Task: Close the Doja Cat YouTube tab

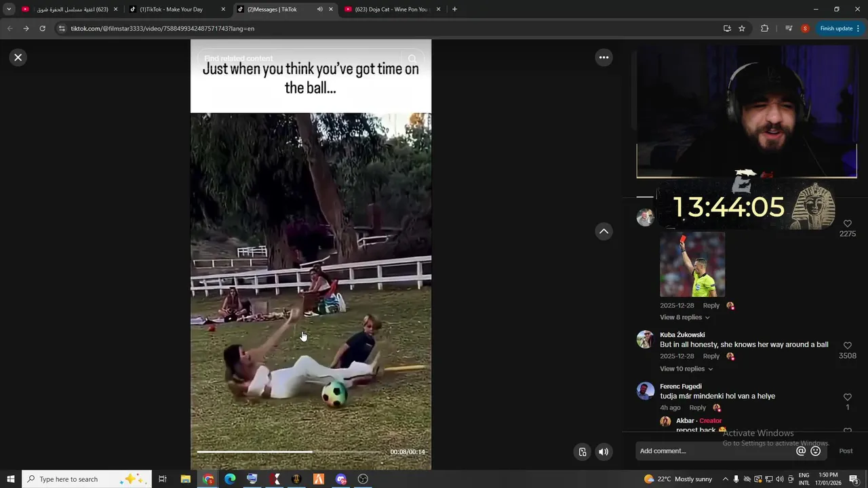Action: click(438, 9)
